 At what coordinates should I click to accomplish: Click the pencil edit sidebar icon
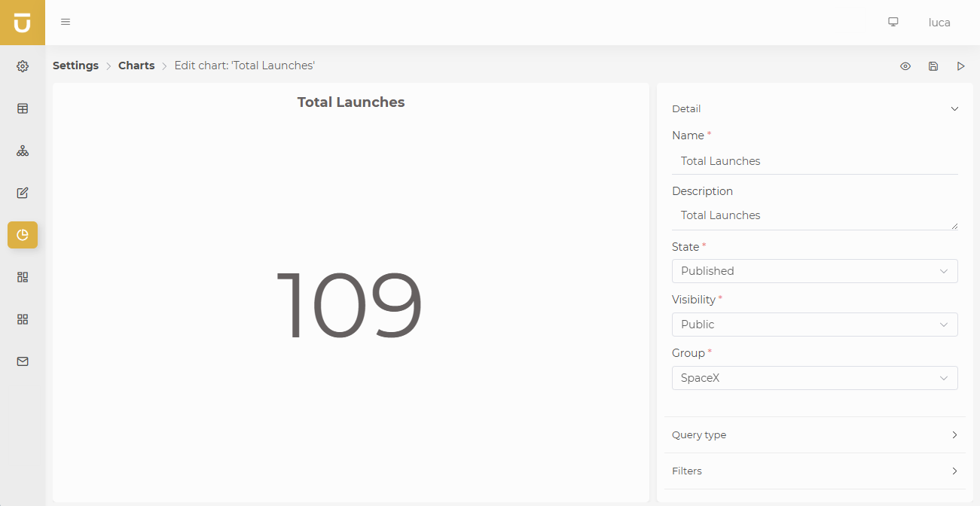click(x=23, y=193)
